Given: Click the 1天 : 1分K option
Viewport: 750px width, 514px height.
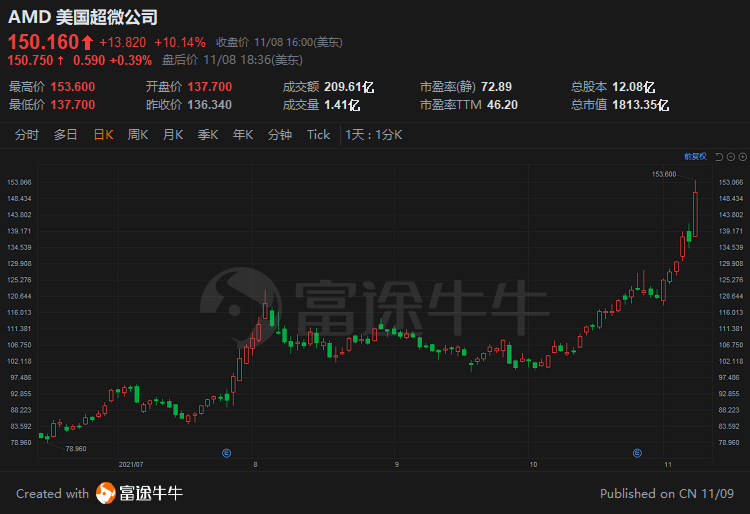Looking at the screenshot, I should coord(374,135).
